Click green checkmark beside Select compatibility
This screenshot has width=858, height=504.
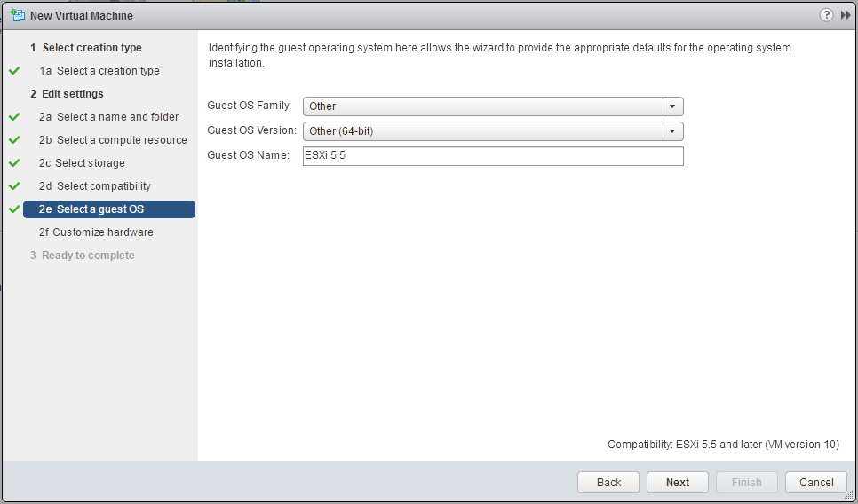[x=14, y=186]
